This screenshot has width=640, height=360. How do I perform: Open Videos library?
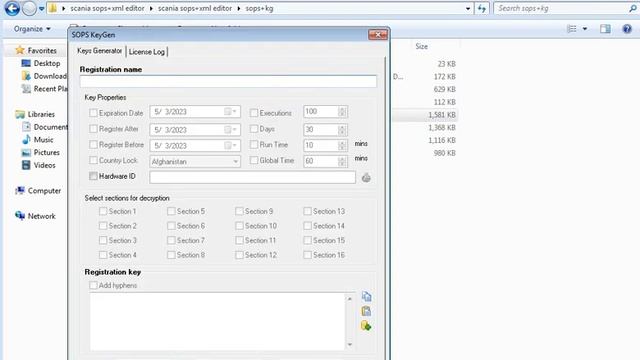(x=39, y=165)
